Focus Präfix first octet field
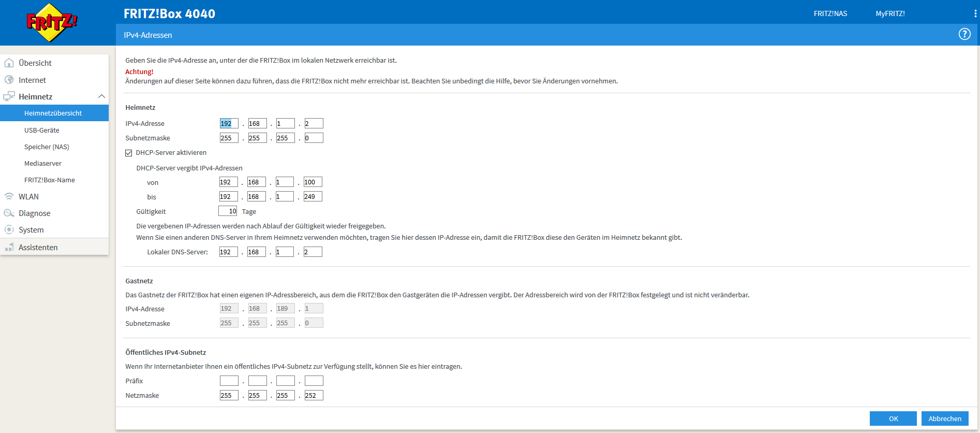The image size is (980, 433). pyautogui.click(x=229, y=381)
